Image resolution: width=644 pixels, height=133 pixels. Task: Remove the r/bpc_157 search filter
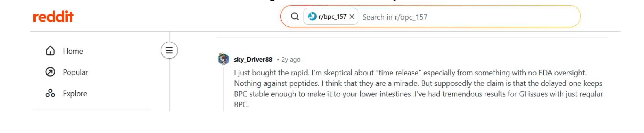[352, 17]
